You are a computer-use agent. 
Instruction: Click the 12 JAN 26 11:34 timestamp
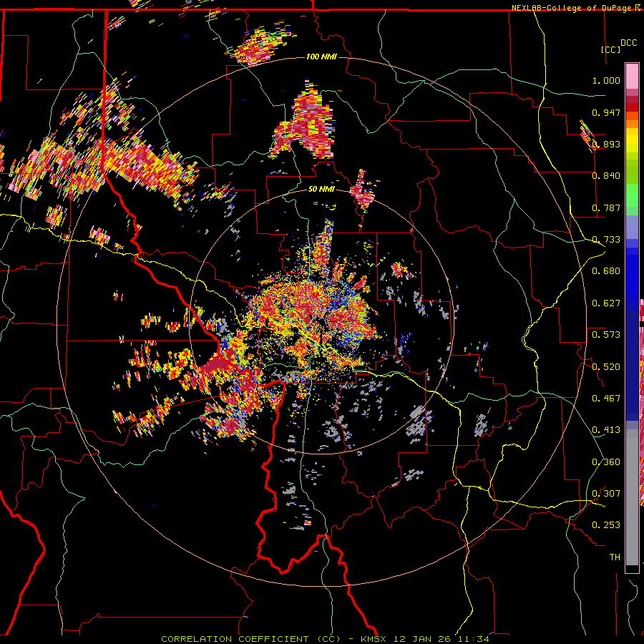pyautogui.click(x=441, y=639)
